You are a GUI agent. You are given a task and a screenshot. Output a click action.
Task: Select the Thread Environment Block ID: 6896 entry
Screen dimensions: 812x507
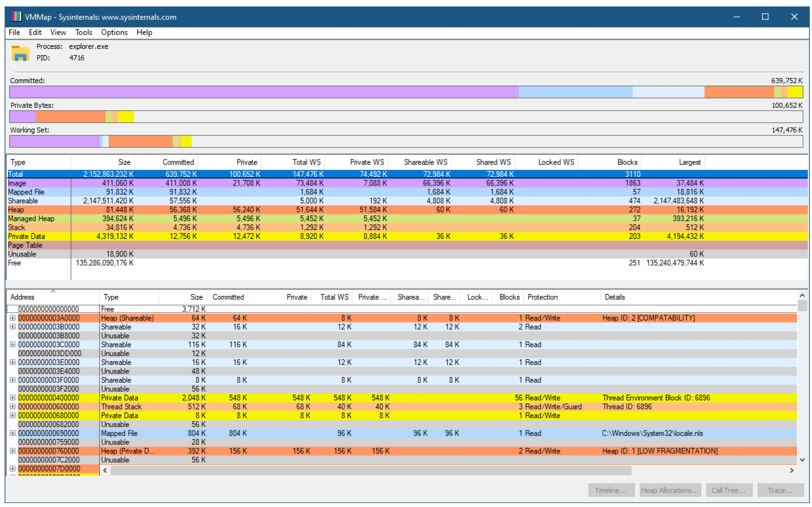[656, 398]
